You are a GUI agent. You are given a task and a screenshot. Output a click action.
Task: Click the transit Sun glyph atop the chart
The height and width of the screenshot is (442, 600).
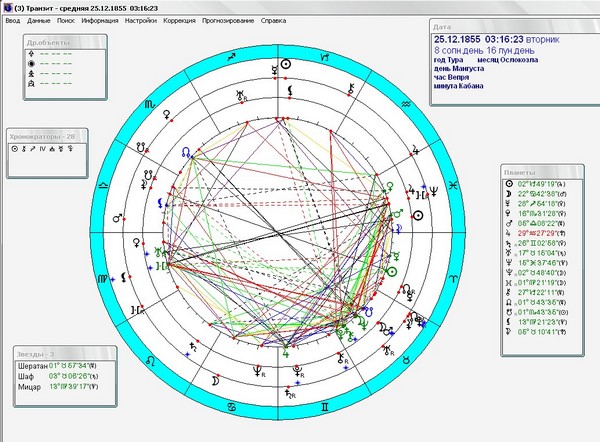pos(285,64)
